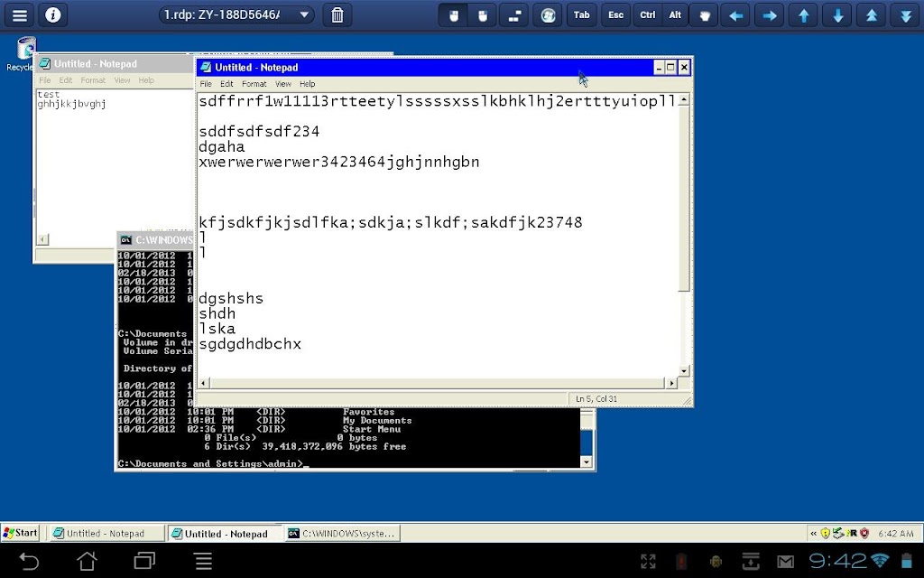The width and height of the screenshot is (924, 578).
Task: Tap the Android menu lines button
Action: 203,560
